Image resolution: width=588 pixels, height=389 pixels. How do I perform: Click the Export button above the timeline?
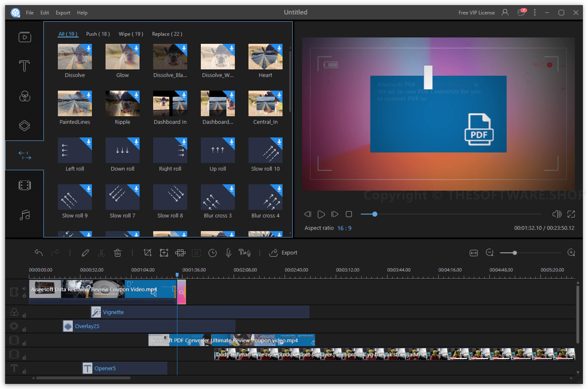click(x=283, y=253)
